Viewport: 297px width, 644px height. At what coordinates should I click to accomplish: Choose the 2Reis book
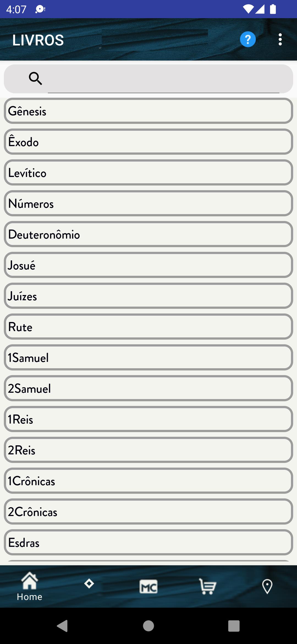coord(148,450)
